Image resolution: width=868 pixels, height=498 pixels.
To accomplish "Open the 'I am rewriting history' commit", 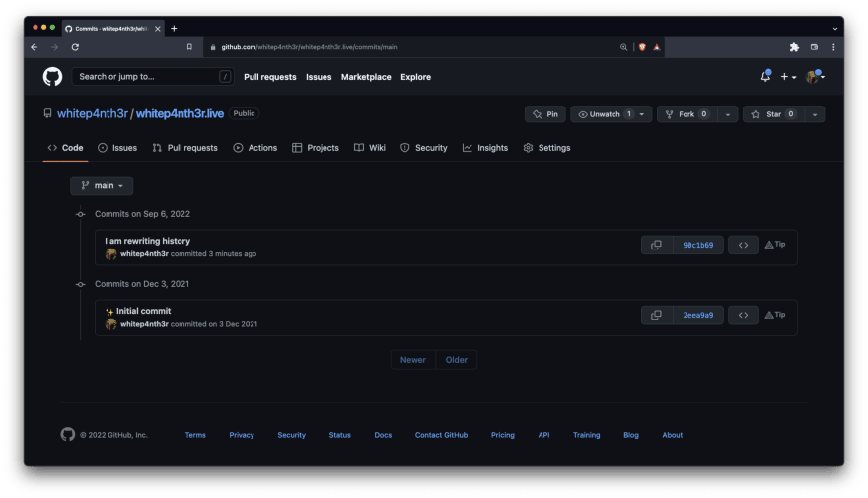I will point(147,241).
